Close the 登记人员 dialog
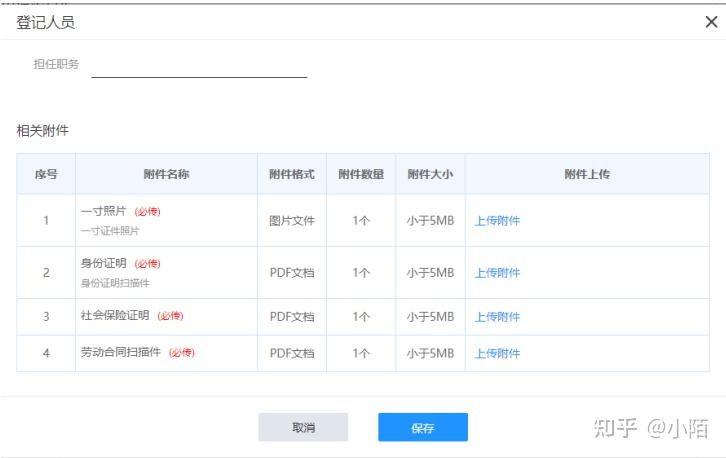This screenshot has width=726, height=458. click(711, 22)
